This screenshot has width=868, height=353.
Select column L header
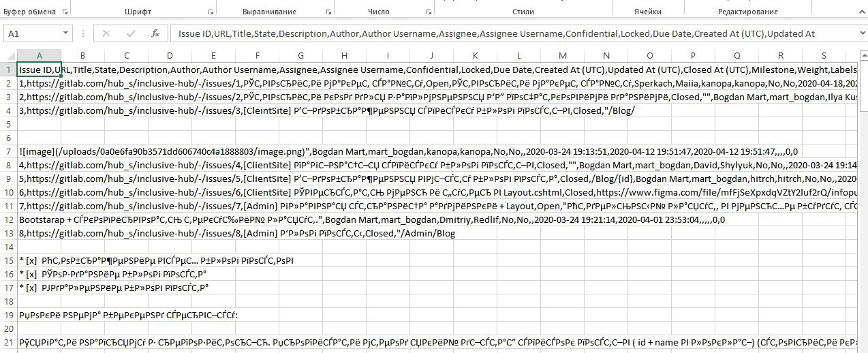(x=518, y=56)
